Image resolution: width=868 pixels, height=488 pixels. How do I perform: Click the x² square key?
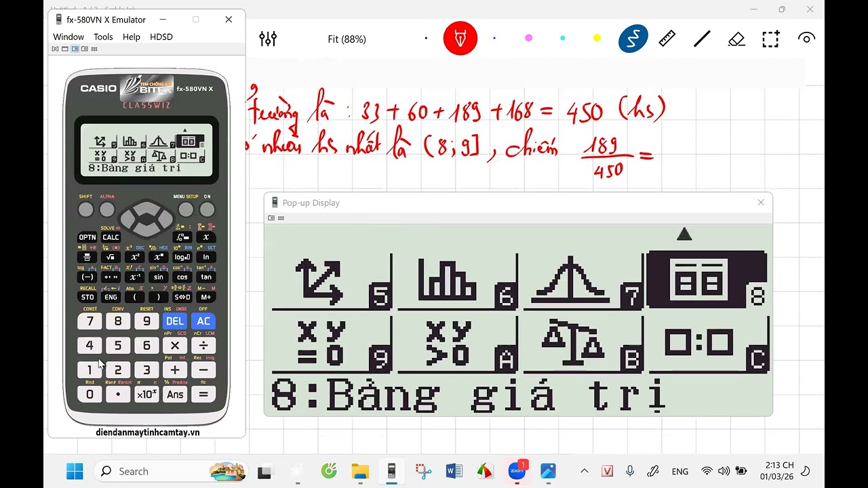click(135, 258)
